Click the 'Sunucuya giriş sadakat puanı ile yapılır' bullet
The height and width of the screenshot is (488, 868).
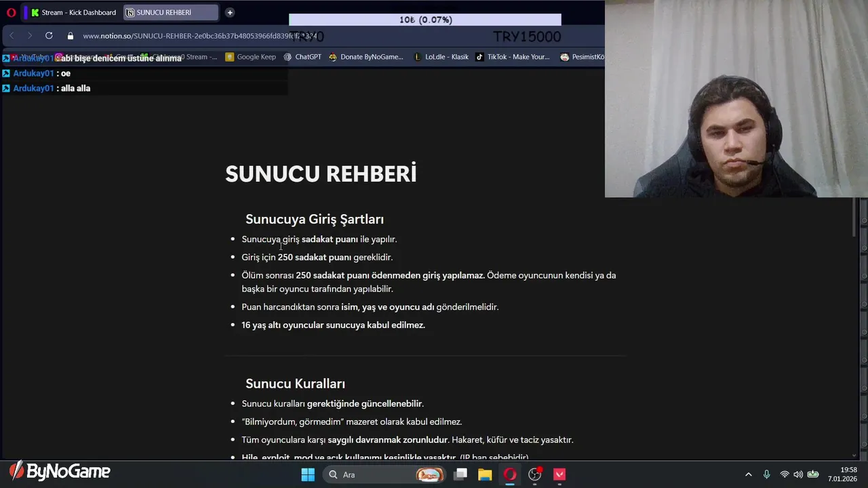(x=319, y=239)
